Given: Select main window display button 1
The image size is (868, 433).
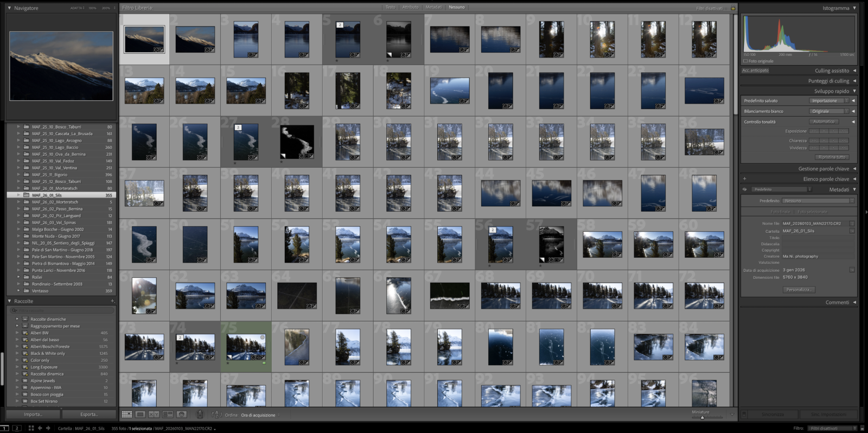Looking at the screenshot, I should click(5, 428).
